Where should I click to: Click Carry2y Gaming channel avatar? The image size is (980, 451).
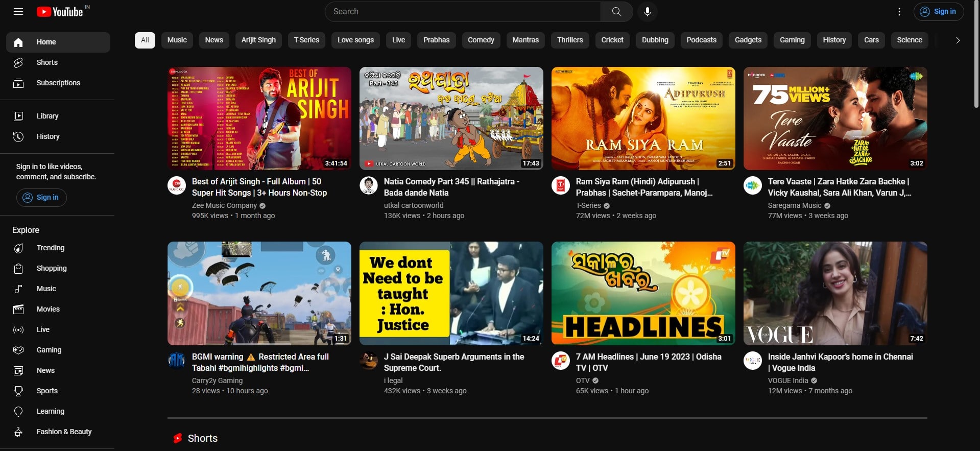point(177,361)
